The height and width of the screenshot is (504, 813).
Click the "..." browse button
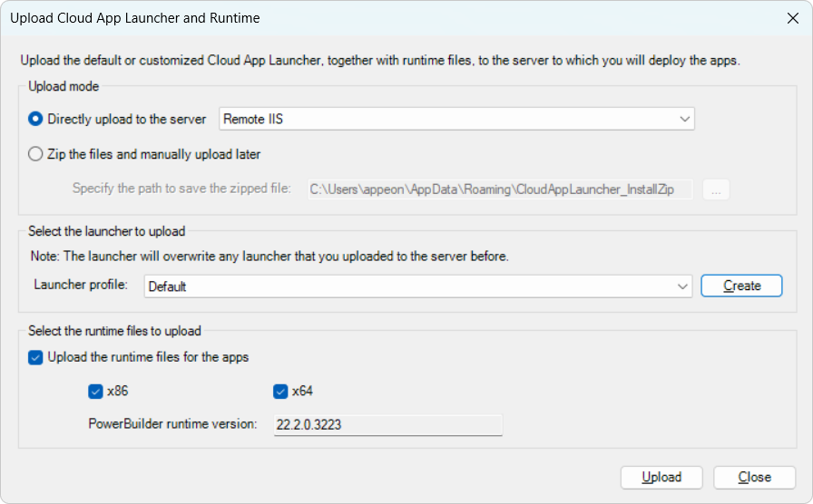pyautogui.click(x=715, y=189)
